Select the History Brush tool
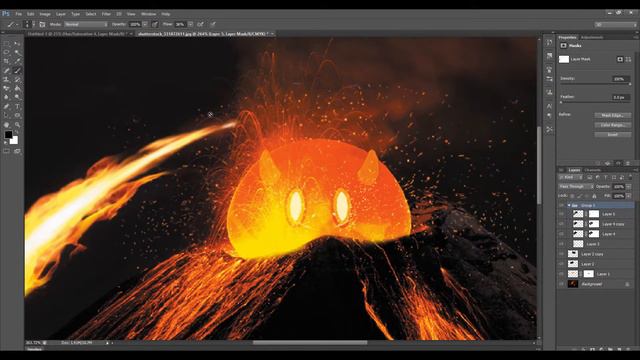Image resolution: width=640 pixels, height=360 pixels. (17, 79)
